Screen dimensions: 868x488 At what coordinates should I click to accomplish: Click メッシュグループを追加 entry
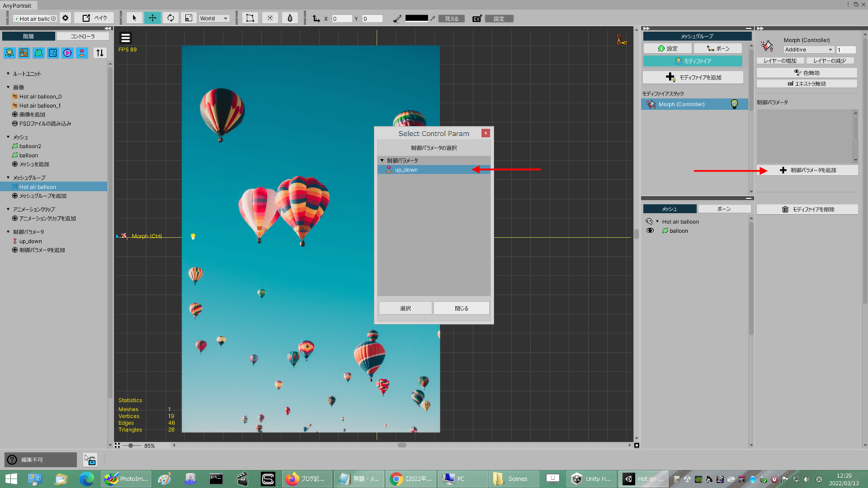coord(39,196)
